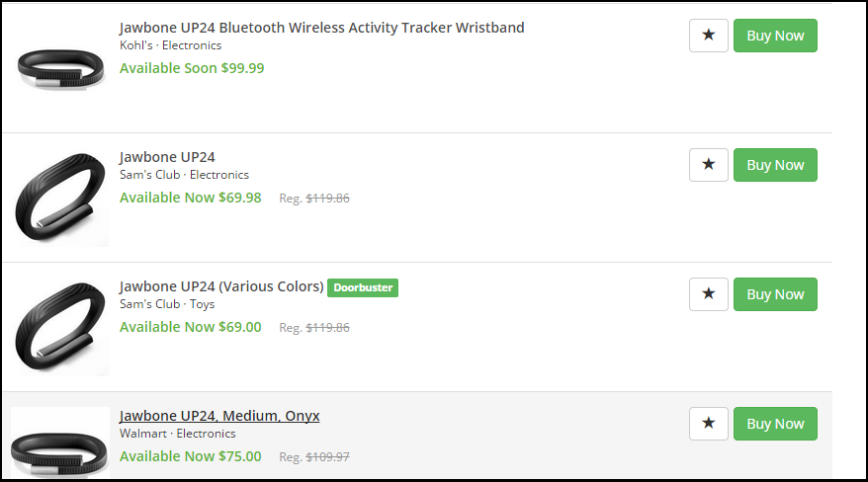Click the Available Now $75.00 price text
This screenshot has width=868, height=482.
tap(191, 456)
